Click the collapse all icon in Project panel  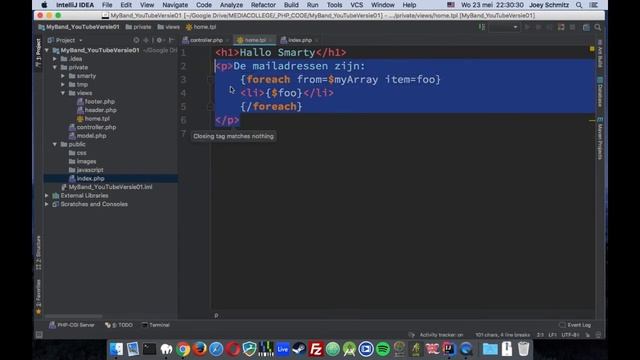(x=146, y=40)
